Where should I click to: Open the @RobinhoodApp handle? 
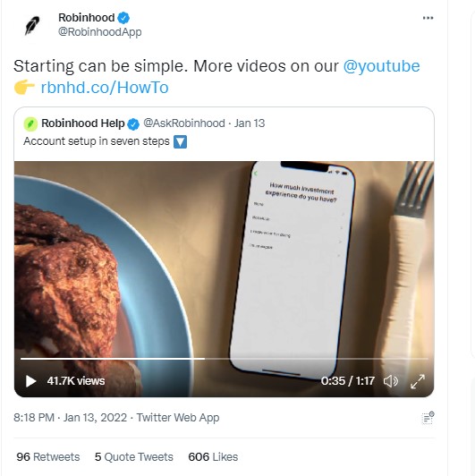click(99, 32)
